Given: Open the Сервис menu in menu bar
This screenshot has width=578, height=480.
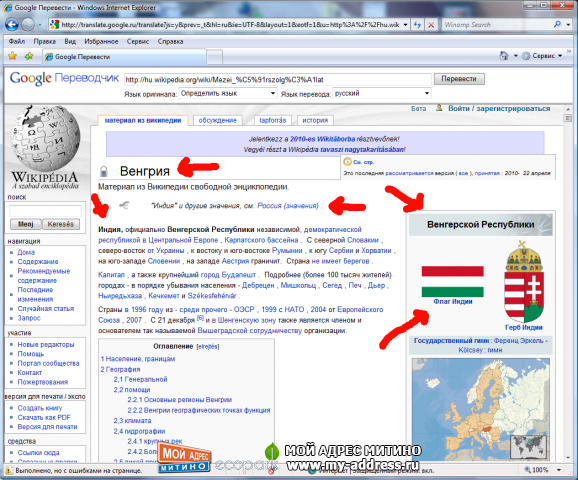Looking at the screenshot, I should (x=138, y=41).
